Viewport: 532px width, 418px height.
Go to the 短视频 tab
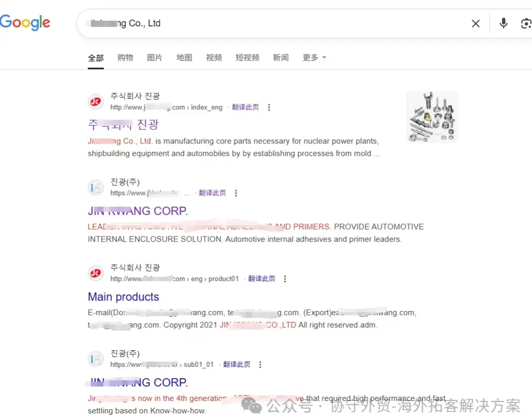click(247, 58)
